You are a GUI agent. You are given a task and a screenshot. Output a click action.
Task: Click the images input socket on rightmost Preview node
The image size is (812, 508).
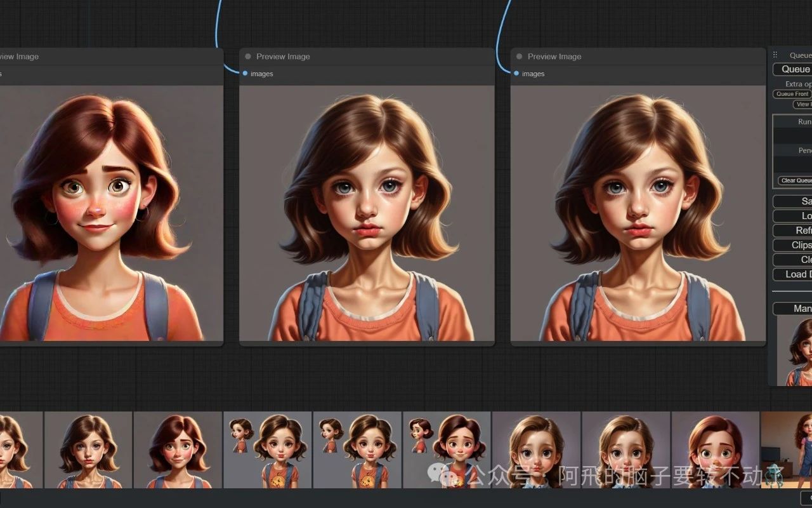click(516, 74)
